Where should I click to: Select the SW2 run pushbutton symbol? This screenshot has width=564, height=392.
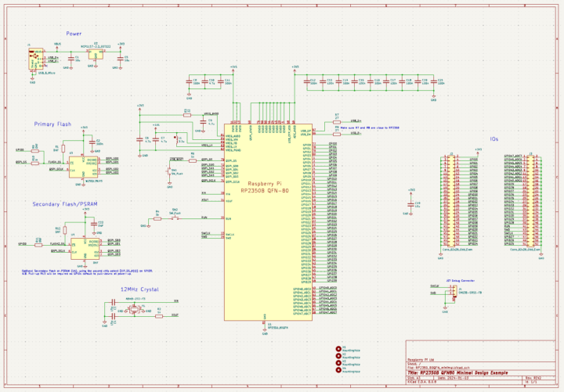[x=175, y=218]
